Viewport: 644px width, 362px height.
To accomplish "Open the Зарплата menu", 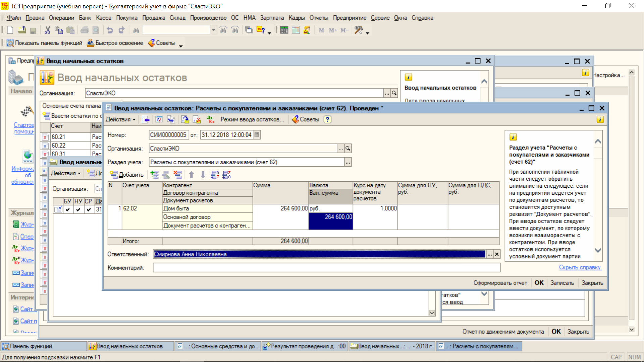I will [272, 18].
